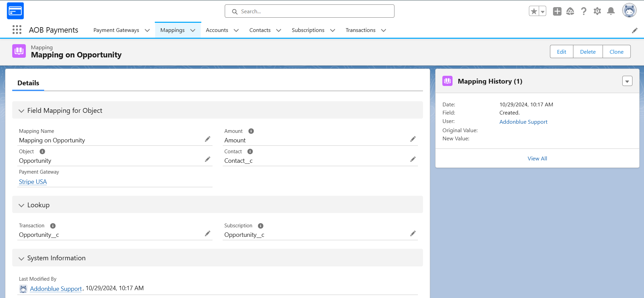
Task: Open Addonblue Support link in Mapping History
Action: pos(523,122)
